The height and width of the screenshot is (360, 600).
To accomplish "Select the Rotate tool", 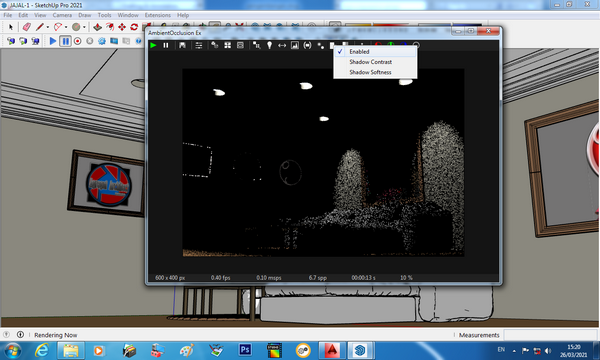I will (134, 27).
